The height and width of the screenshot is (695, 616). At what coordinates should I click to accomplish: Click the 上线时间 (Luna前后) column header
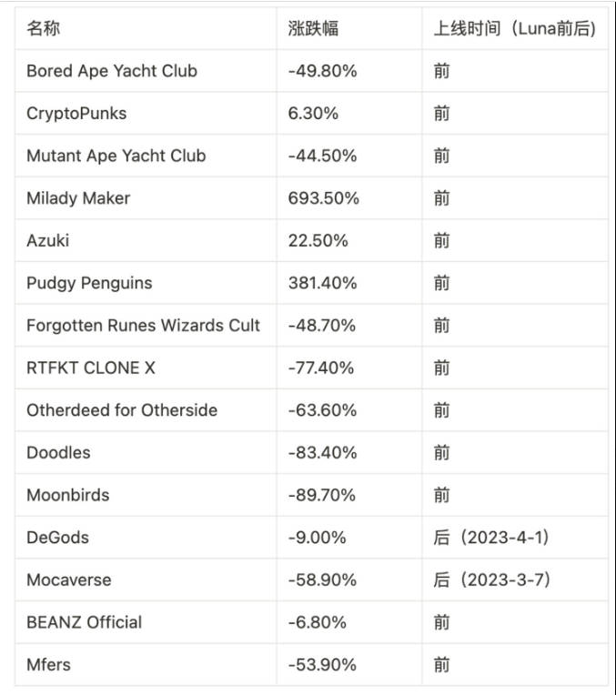pyautogui.click(x=515, y=28)
